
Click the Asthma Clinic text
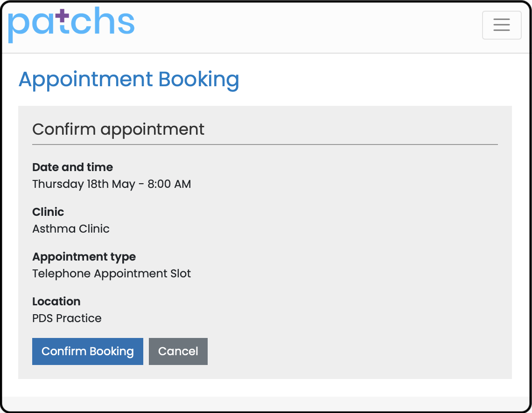tap(71, 229)
